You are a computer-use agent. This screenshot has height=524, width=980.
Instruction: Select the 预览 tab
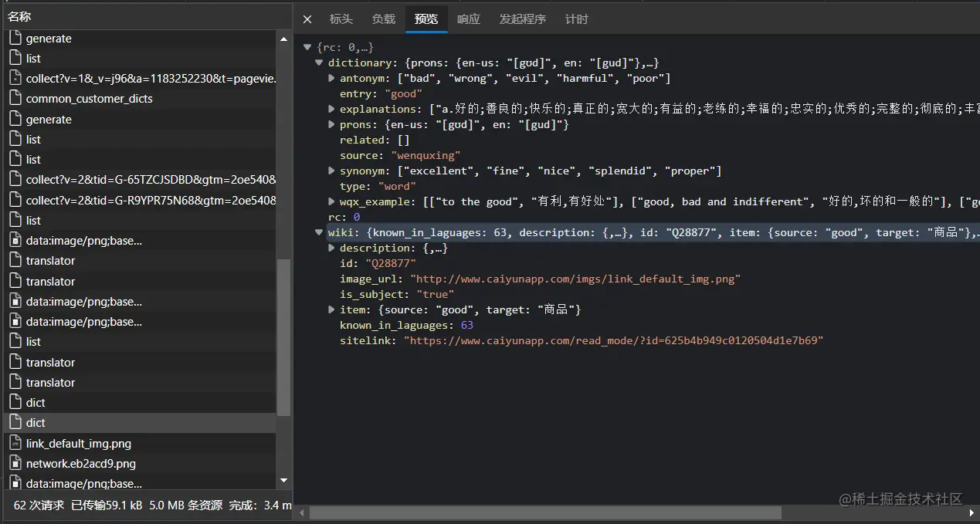pyautogui.click(x=426, y=19)
